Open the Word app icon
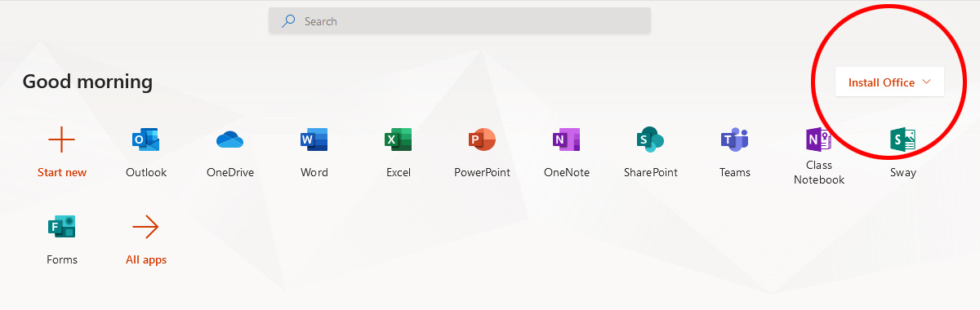Screen dimensions: 980x310 point(314,140)
